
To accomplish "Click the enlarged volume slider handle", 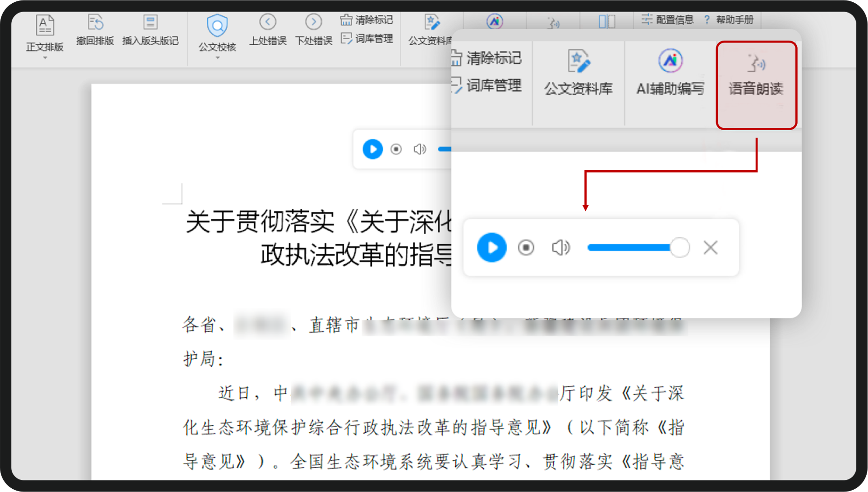I will point(680,247).
